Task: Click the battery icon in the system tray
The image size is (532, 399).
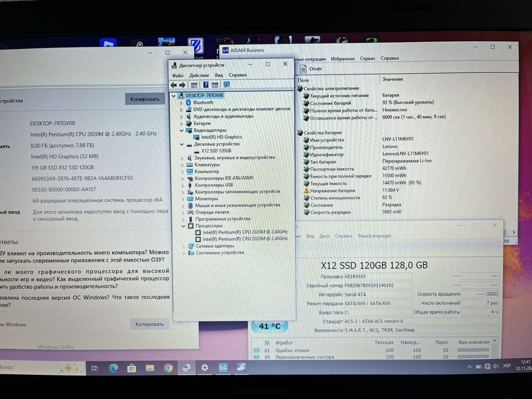Action: pyautogui.click(x=478, y=367)
